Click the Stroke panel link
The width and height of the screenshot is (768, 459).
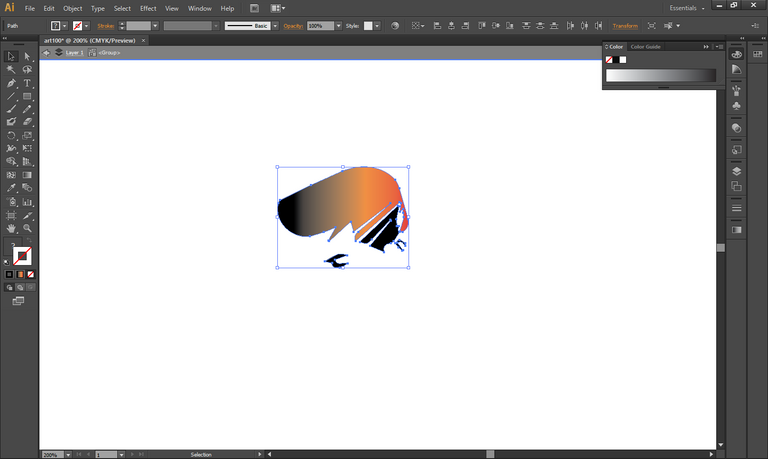coord(106,26)
